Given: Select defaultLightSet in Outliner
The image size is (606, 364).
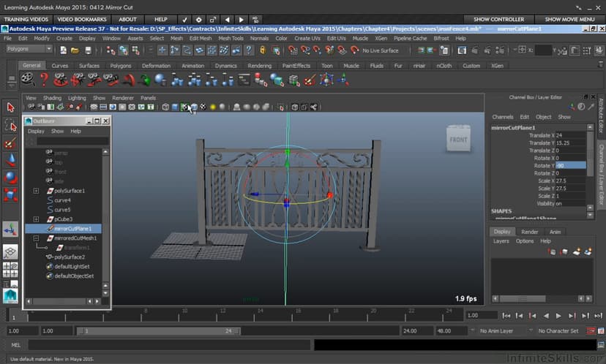Looking at the screenshot, I should pyautogui.click(x=72, y=267).
